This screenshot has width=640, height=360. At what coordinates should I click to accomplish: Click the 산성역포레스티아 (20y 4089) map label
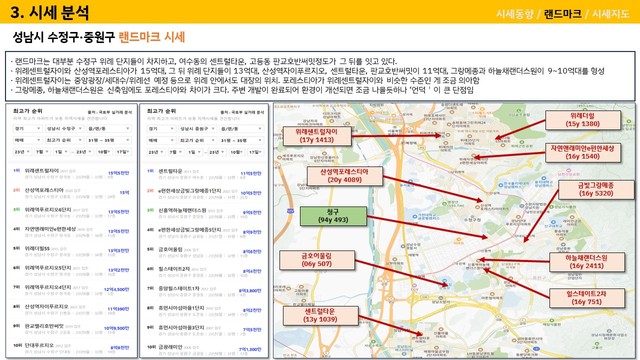coord(344,176)
